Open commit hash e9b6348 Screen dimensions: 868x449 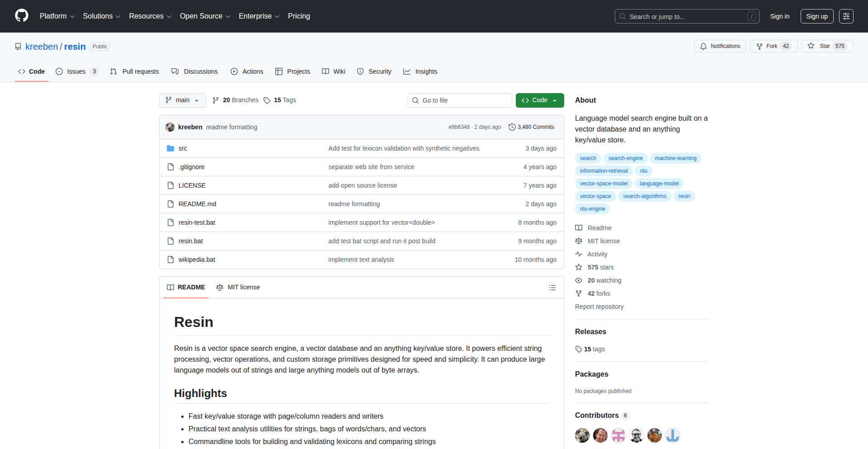(459, 127)
